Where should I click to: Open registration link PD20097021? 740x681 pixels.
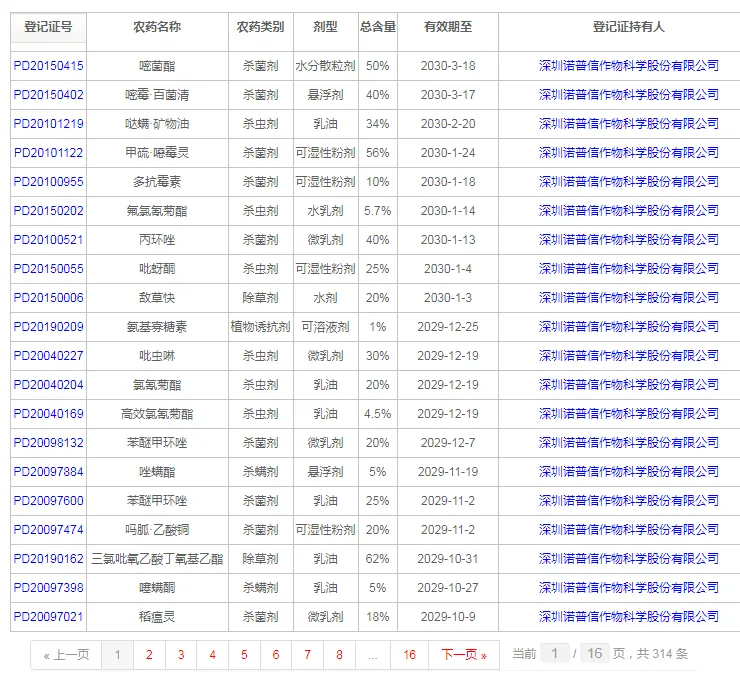point(49,617)
